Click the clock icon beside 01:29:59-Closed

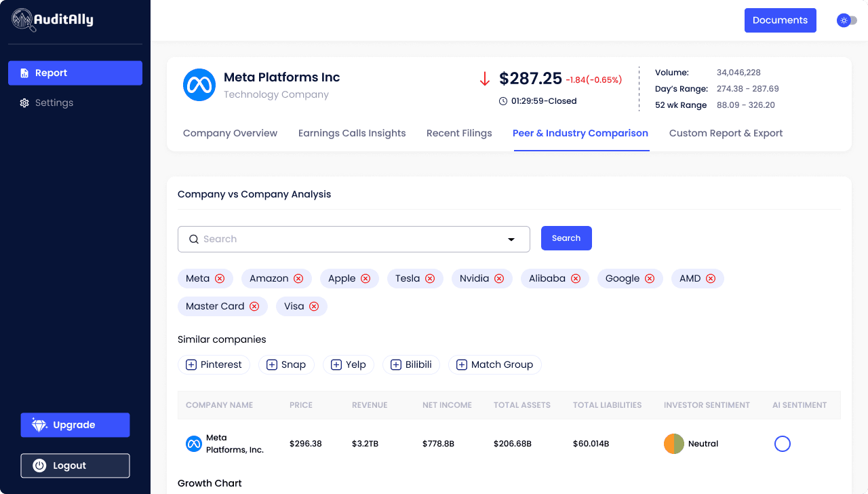coord(503,101)
